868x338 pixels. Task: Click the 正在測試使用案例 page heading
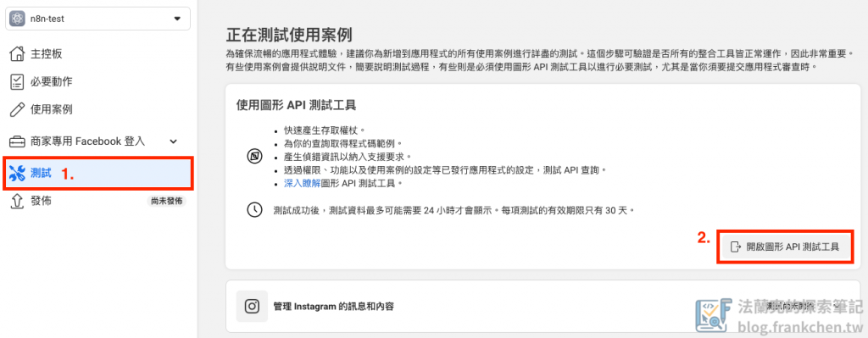pos(289,35)
